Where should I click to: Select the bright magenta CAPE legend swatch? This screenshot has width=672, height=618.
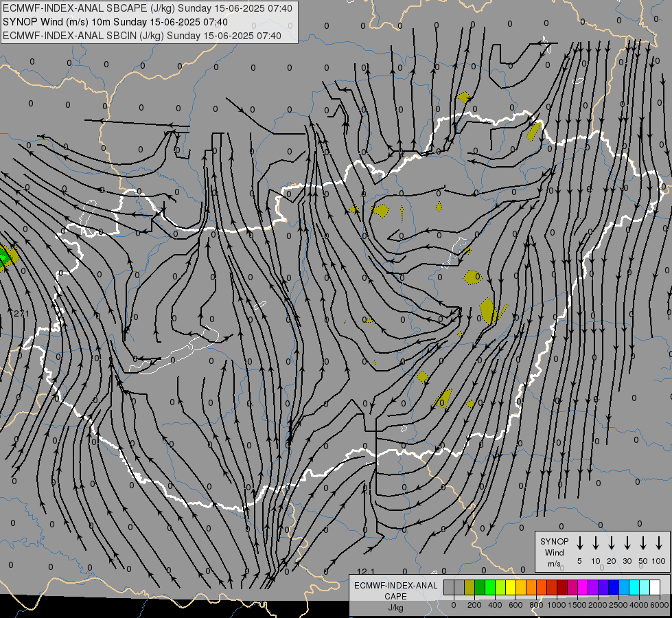pyautogui.click(x=583, y=587)
